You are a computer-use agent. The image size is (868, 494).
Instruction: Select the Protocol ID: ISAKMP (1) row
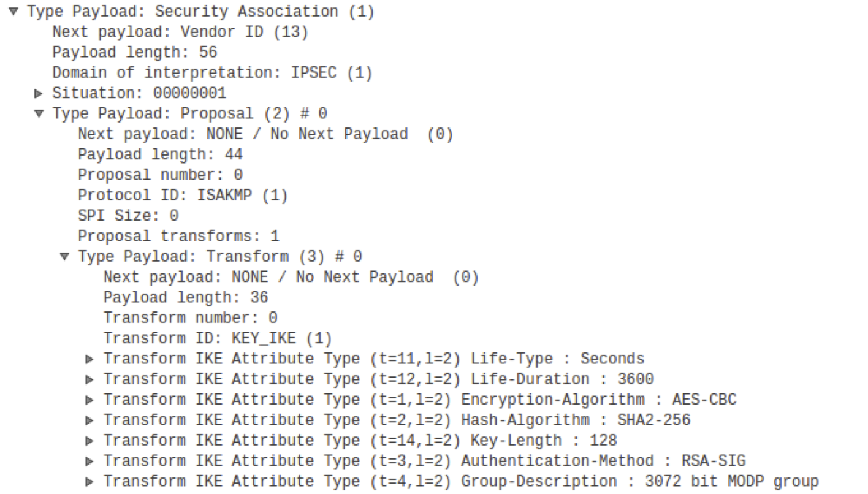(182, 196)
